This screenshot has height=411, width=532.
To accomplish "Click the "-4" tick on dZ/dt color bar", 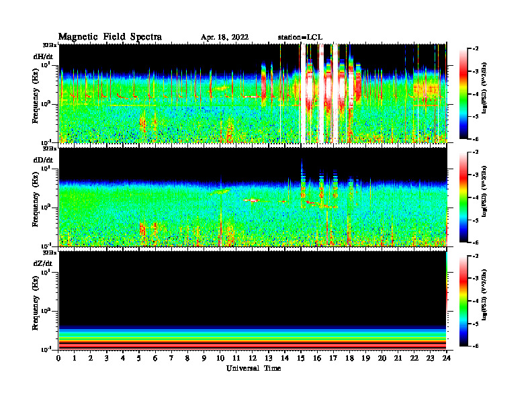I will point(476,301).
